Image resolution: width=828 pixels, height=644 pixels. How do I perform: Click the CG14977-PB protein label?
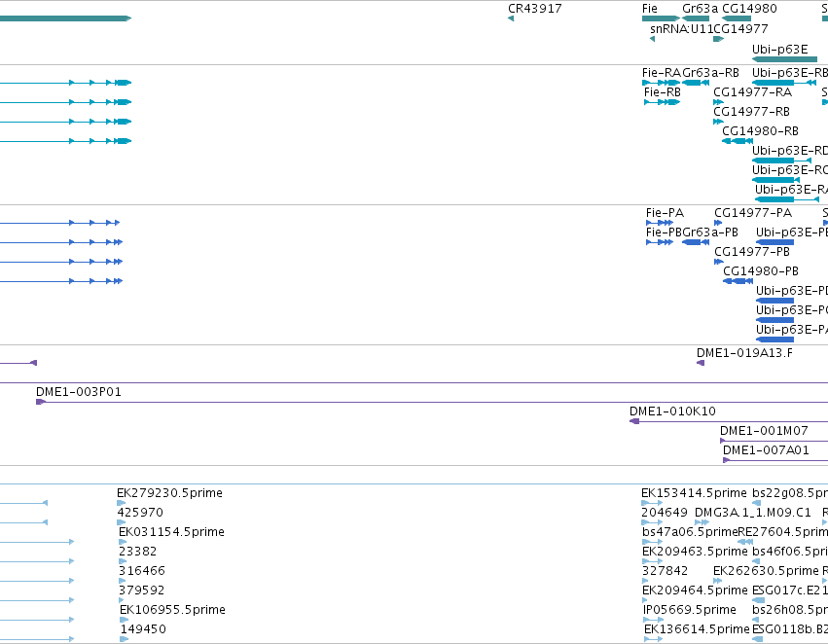752,252
